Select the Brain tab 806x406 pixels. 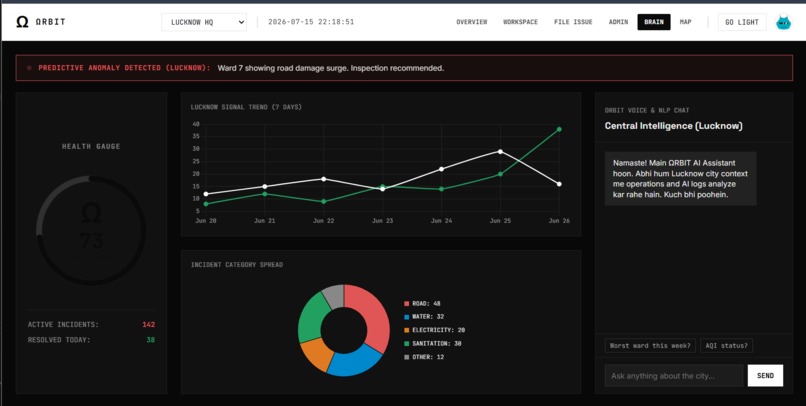point(654,22)
